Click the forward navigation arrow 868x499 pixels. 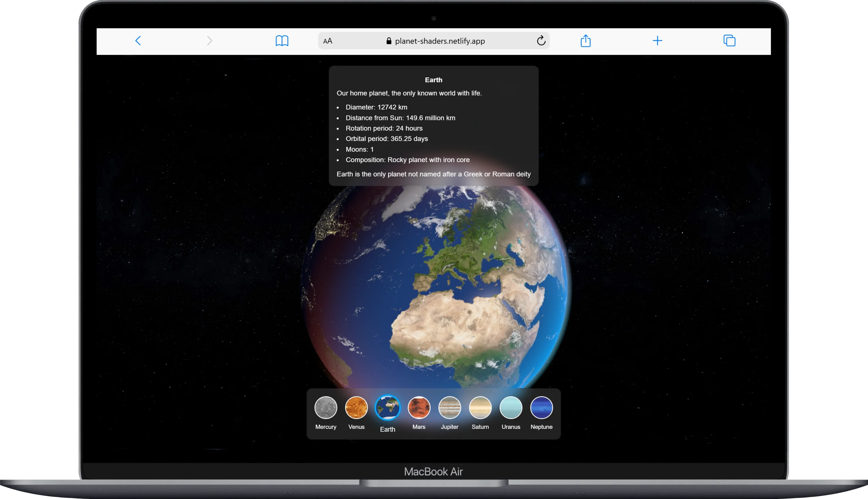coord(210,41)
